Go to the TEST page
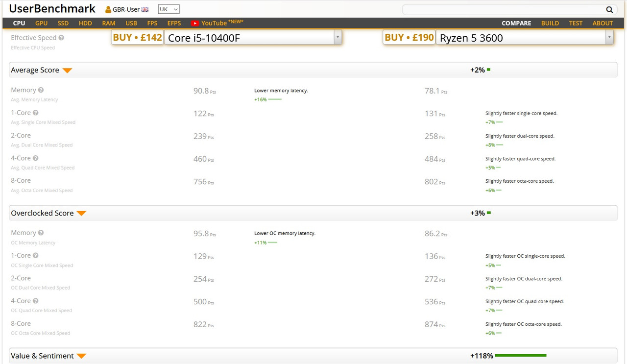 [576, 23]
